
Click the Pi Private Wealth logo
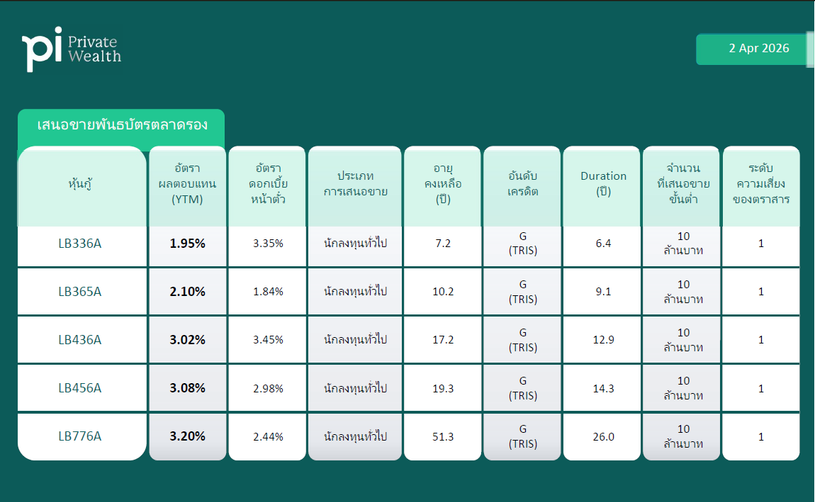[71, 48]
